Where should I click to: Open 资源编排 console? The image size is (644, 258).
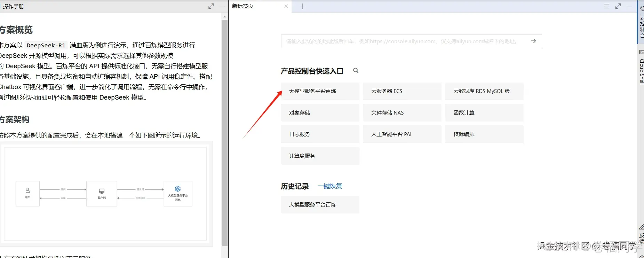pyautogui.click(x=484, y=134)
